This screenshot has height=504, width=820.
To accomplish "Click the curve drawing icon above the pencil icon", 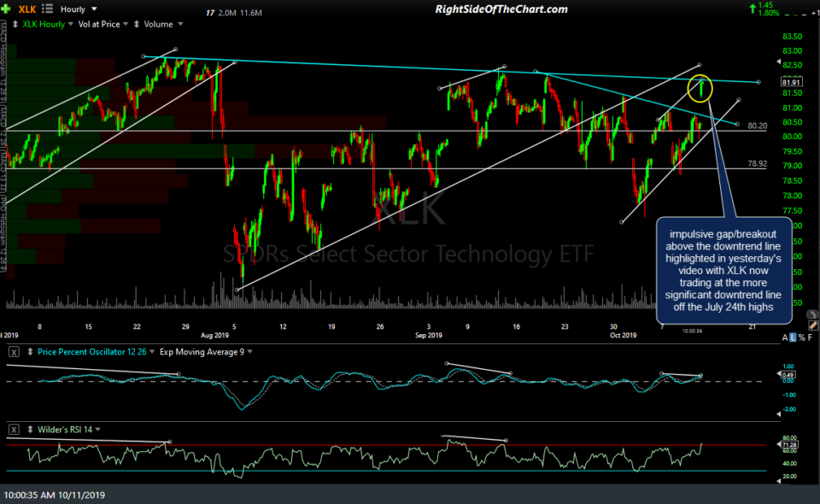I will [811, 314].
